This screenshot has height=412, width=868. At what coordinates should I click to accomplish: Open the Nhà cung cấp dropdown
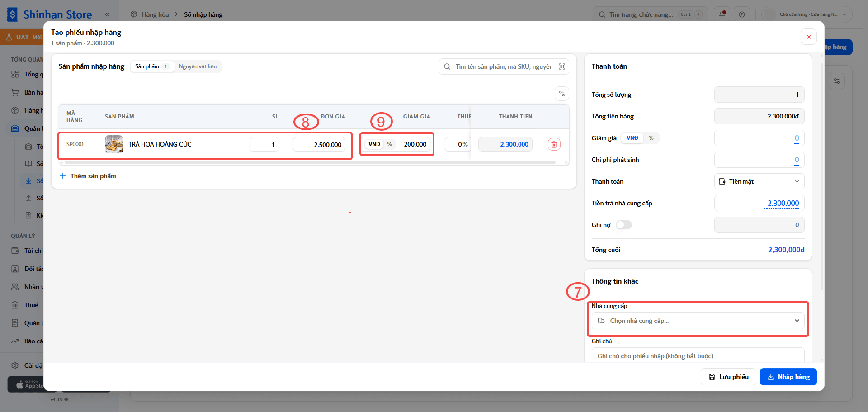click(698, 321)
